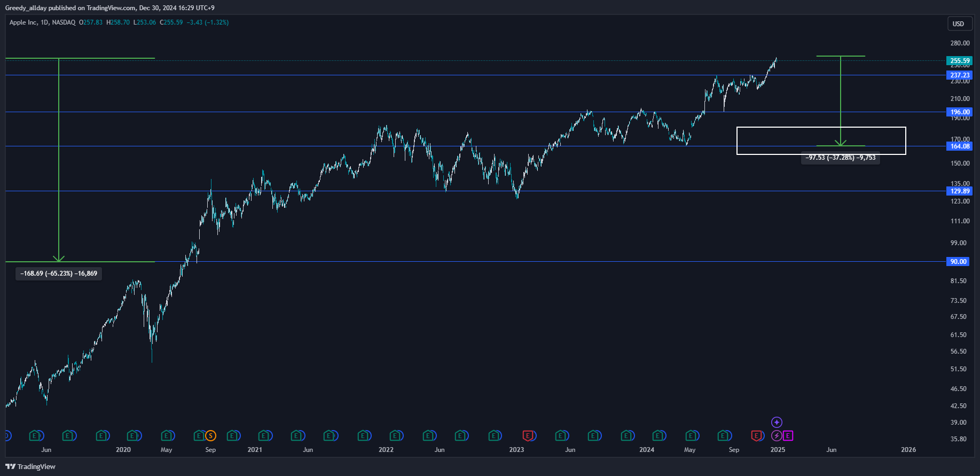Click the Greedy_allday published header text
This screenshot has width=980, height=476.
coord(109,8)
